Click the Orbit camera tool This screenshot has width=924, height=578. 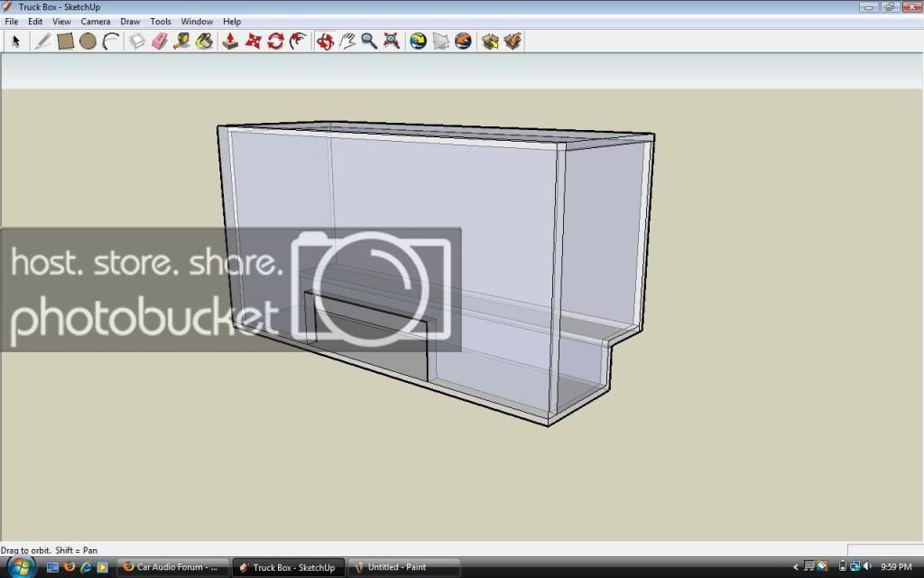tap(325, 42)
